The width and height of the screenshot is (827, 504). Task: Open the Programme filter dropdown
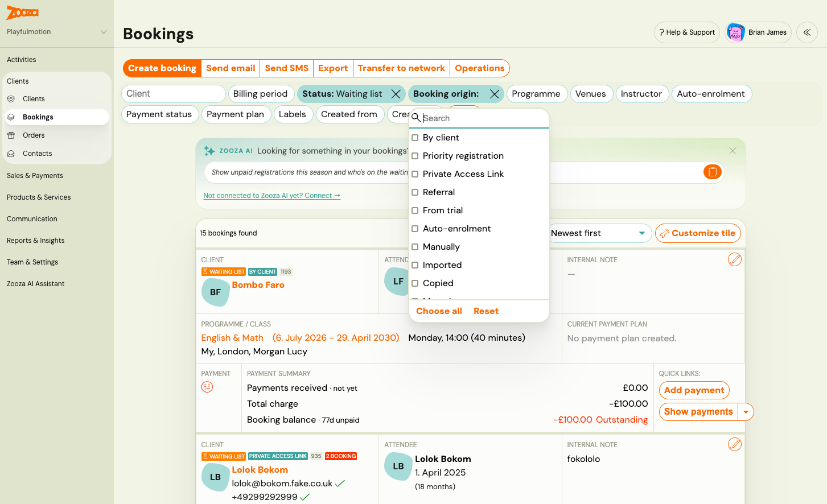point(536,94)
